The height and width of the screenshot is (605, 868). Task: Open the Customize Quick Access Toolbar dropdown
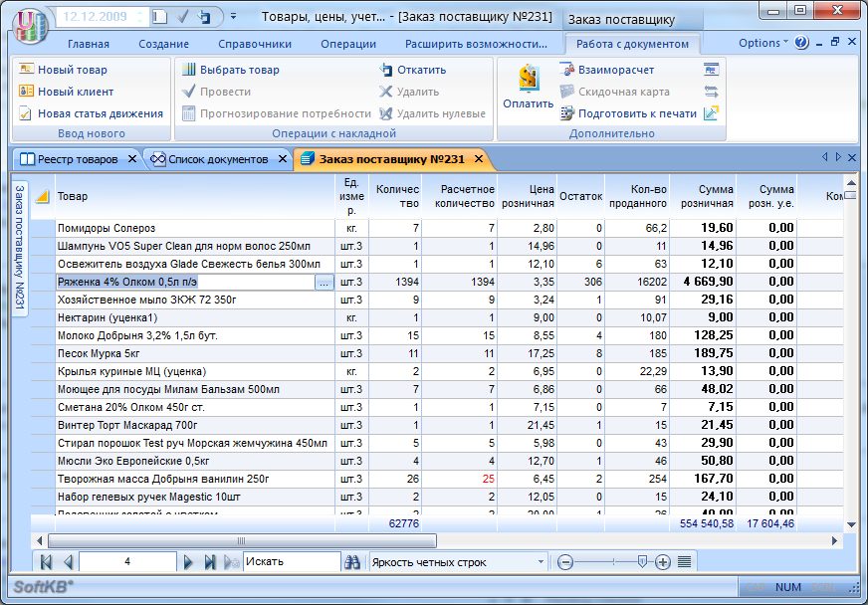pos(234,17)
